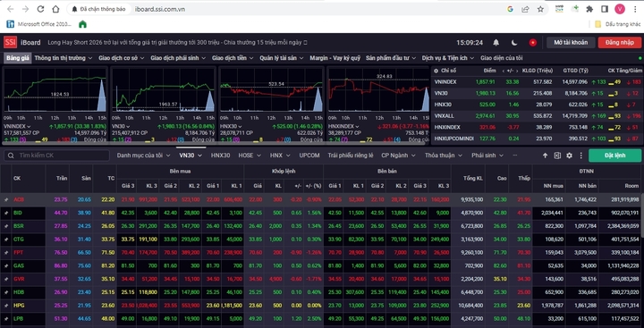Toggle dark mode with the moon icon

coord(514,42)
